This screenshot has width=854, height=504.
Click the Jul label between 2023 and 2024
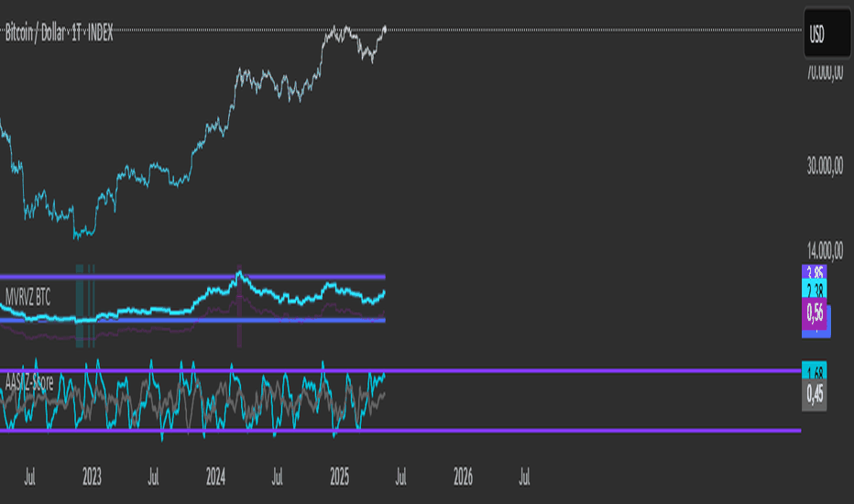pyautogui.click(x=154, y=477)
